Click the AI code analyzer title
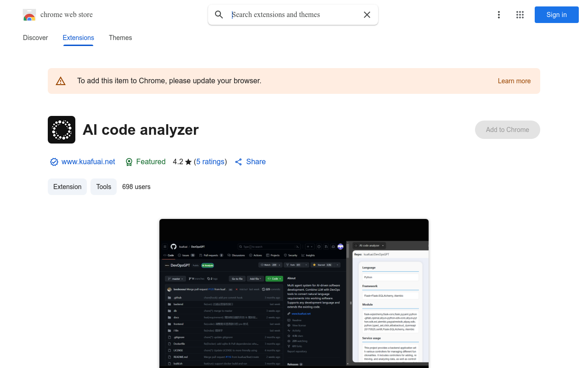The image size is (588, 368). point(141,130)
